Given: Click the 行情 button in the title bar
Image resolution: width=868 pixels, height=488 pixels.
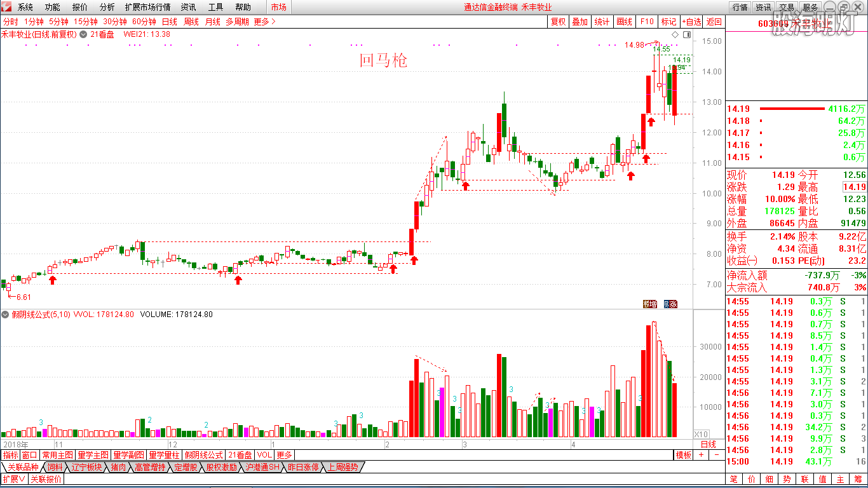Looking at the screenshot, I should (740, 7).
